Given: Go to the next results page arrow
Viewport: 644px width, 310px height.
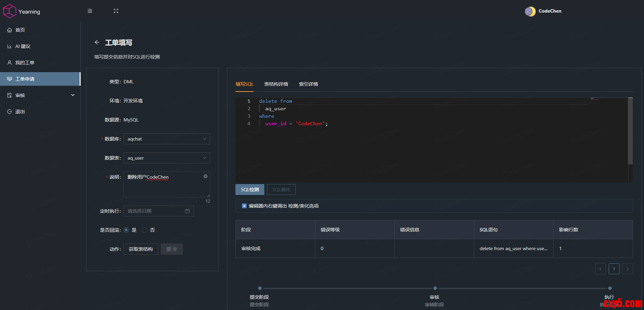Looking at the screenshot, I should pos(627,269).
